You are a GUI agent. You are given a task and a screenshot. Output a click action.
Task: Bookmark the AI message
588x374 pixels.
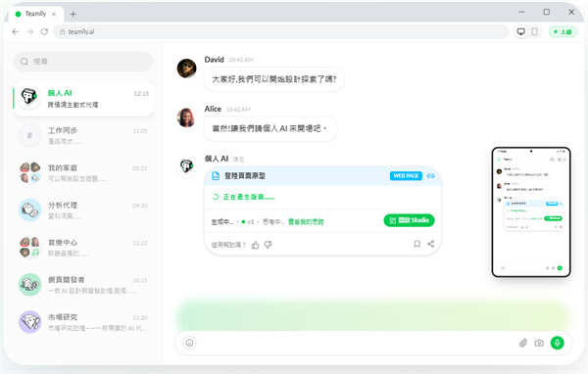pos(417,244)
